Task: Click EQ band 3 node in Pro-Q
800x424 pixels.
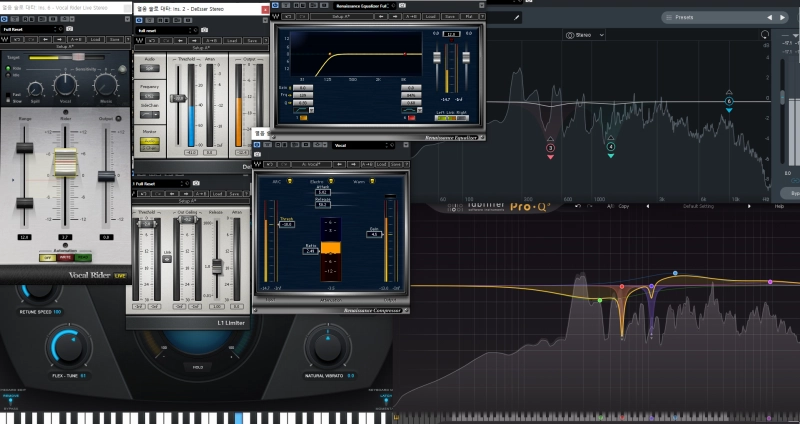Action: 550,148
